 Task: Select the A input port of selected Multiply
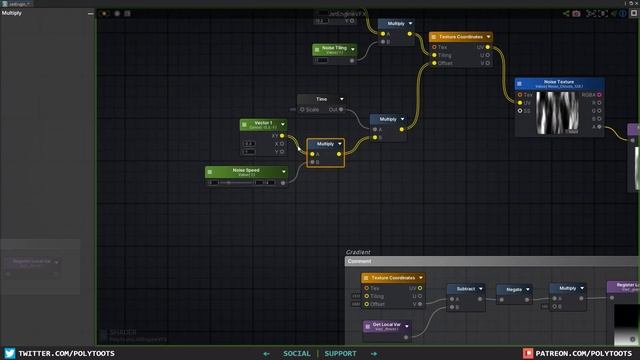[312, 154]
